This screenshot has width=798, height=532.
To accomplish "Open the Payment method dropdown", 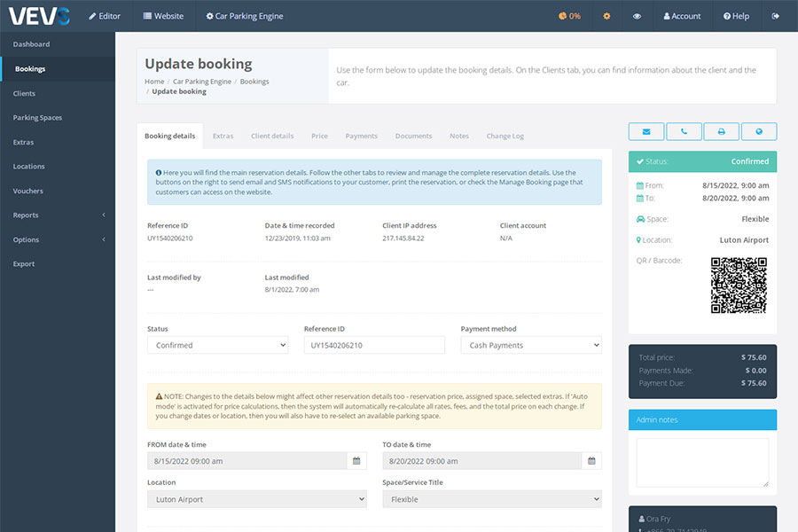I will 531,345.
